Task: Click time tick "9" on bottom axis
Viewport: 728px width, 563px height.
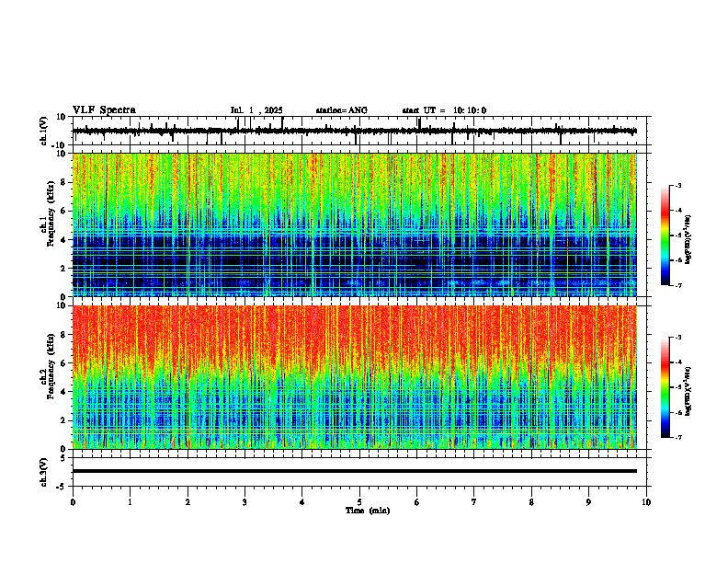Action: point(588,502)
